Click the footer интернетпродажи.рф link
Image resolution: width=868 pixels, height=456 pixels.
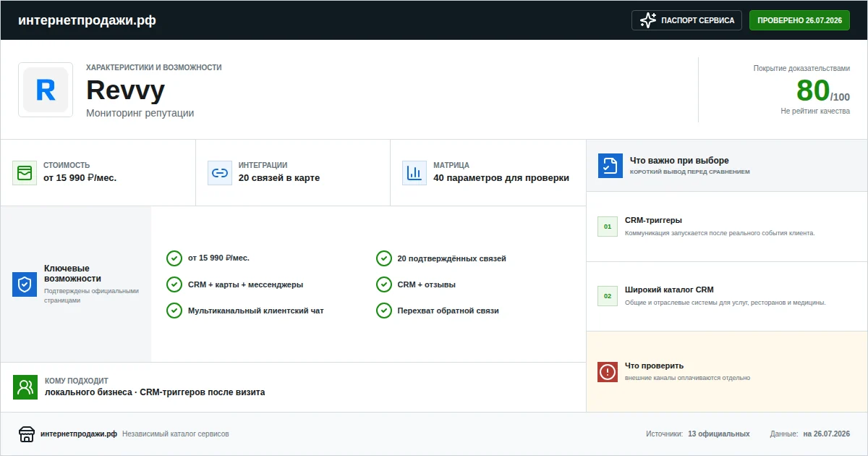pyautogui.click(x=79, y=434)
